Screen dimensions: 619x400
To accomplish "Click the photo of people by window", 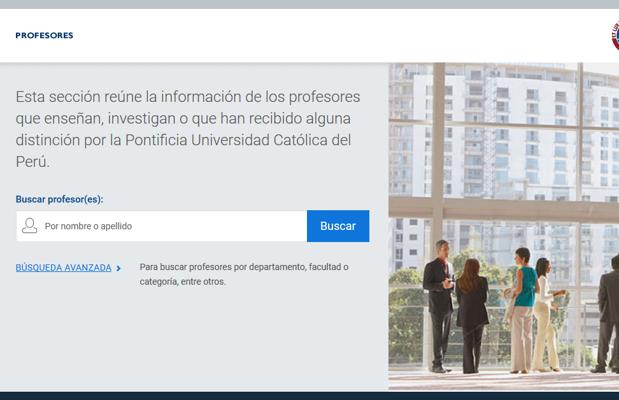I will 504,226.
